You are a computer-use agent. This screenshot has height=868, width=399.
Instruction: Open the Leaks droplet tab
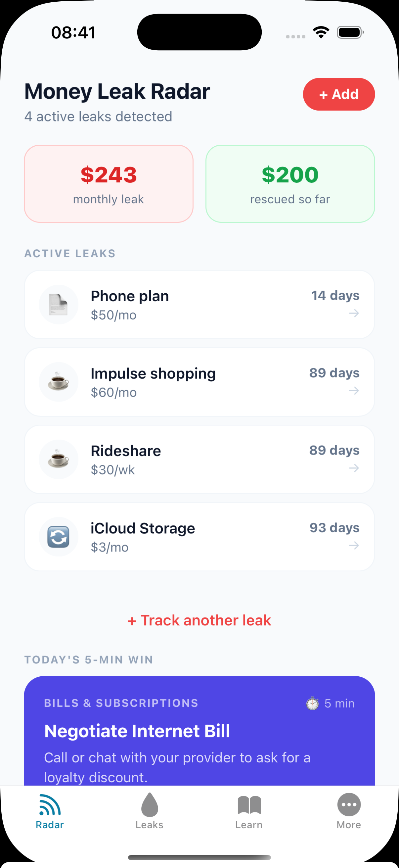[x=150, y=805]
